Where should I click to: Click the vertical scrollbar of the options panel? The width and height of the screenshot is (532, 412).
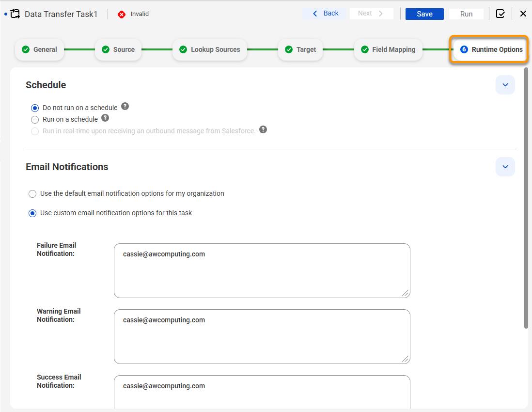[526, 198]
